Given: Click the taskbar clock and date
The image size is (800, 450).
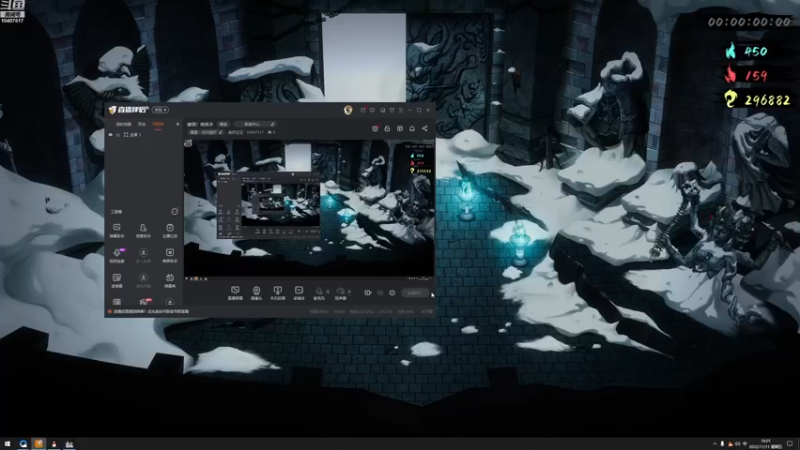Looking at the screenshot, I should tap(766, 444).
